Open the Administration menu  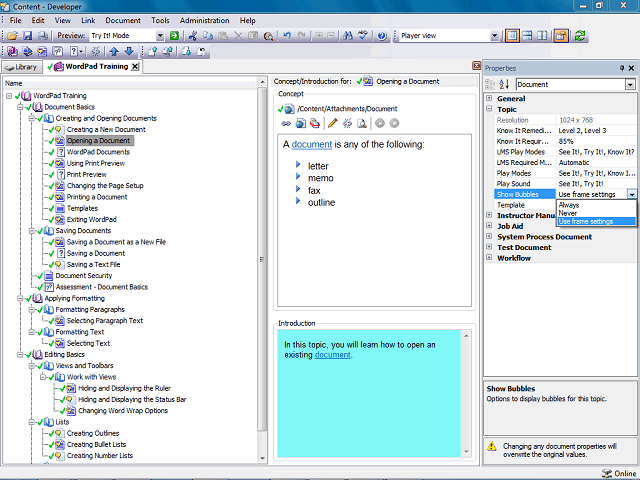(204, 20)
